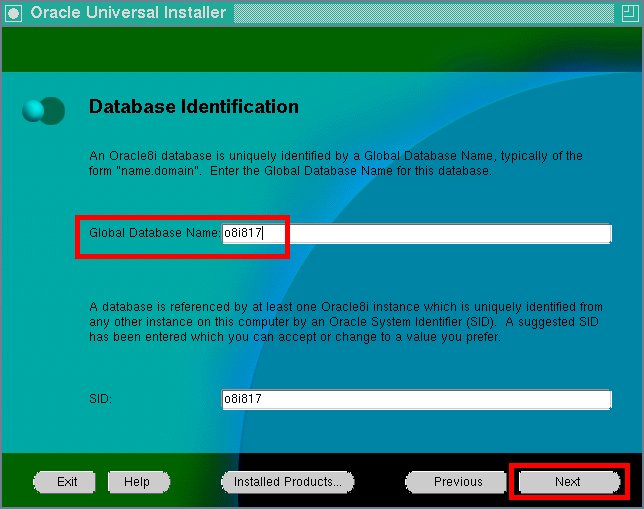Click the maximize button in title bar
644x509 pixels.
click(630, 13)
